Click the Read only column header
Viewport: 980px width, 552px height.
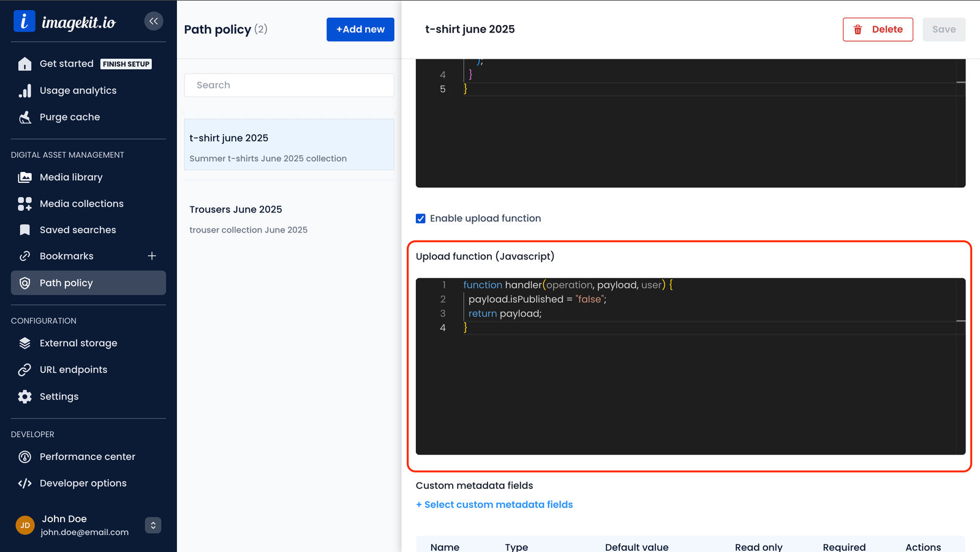point(758,547)
